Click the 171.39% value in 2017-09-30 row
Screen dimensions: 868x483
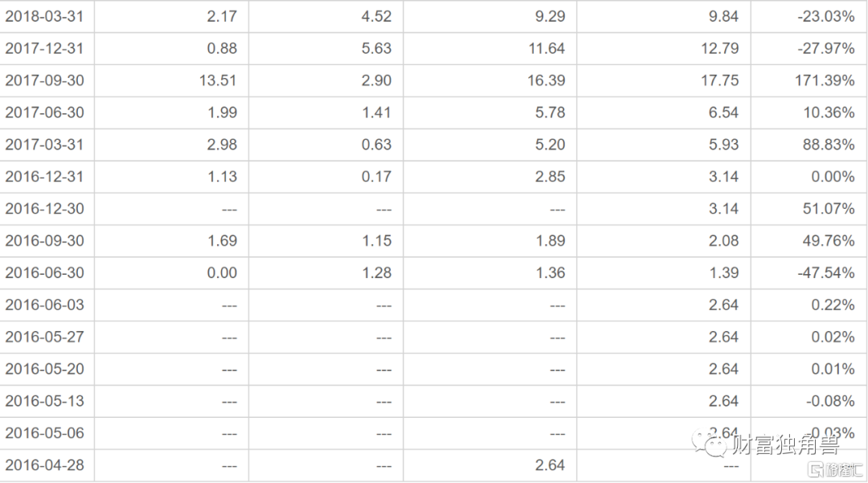click(x=825, y=81)
